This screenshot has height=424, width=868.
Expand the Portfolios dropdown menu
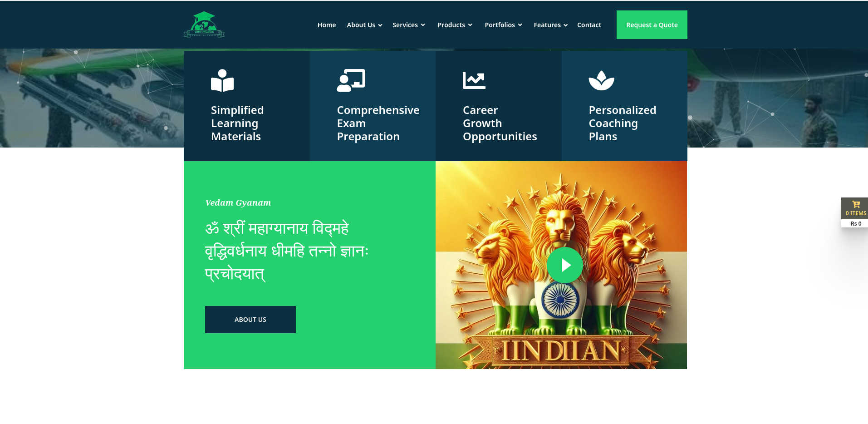point(503,25)
